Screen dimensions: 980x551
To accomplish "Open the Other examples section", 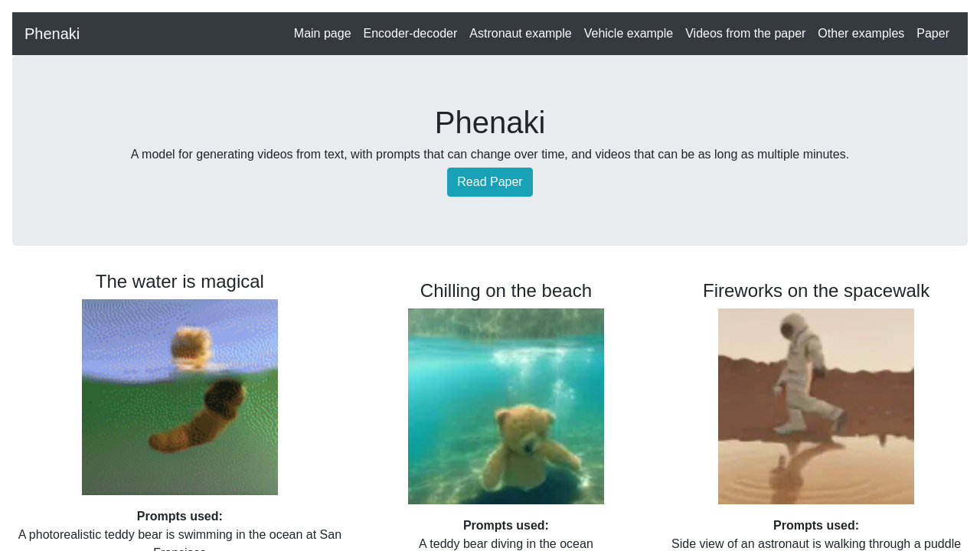I will pos(861,32).
